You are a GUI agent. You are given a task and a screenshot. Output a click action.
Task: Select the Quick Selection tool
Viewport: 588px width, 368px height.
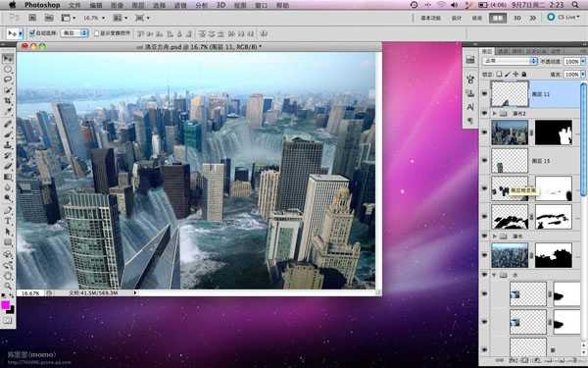pos(8,90)
